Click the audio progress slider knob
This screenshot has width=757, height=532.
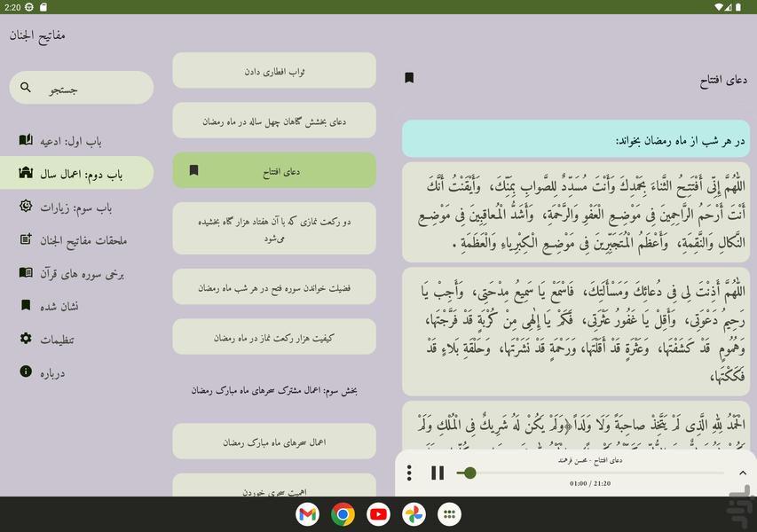pyautogui.click(x=469, y=473)
